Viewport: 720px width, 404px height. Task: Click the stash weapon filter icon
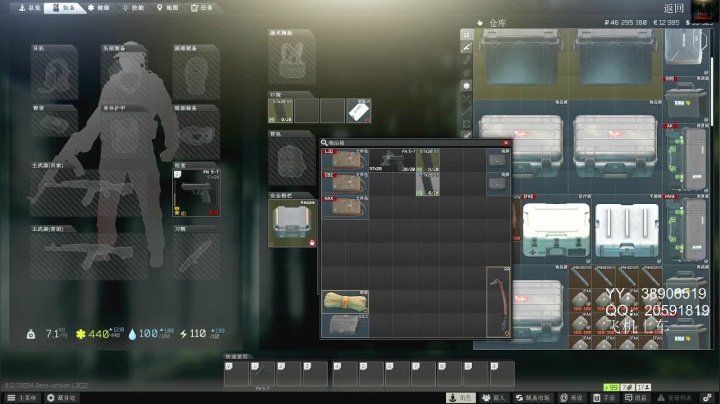coord(467,48)
